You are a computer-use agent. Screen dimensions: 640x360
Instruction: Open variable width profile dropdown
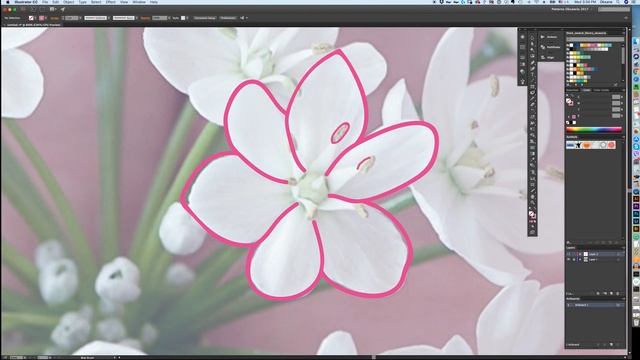coord(109,18)
